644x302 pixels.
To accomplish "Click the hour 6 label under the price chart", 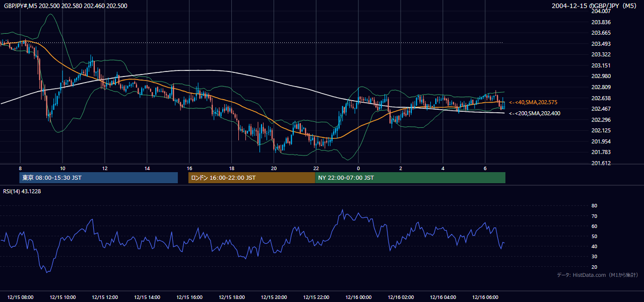I will coord(485,168).
